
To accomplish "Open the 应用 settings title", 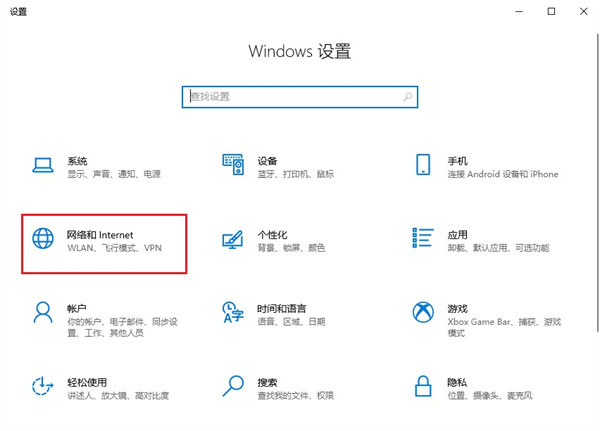I will (x=457, y=235).
